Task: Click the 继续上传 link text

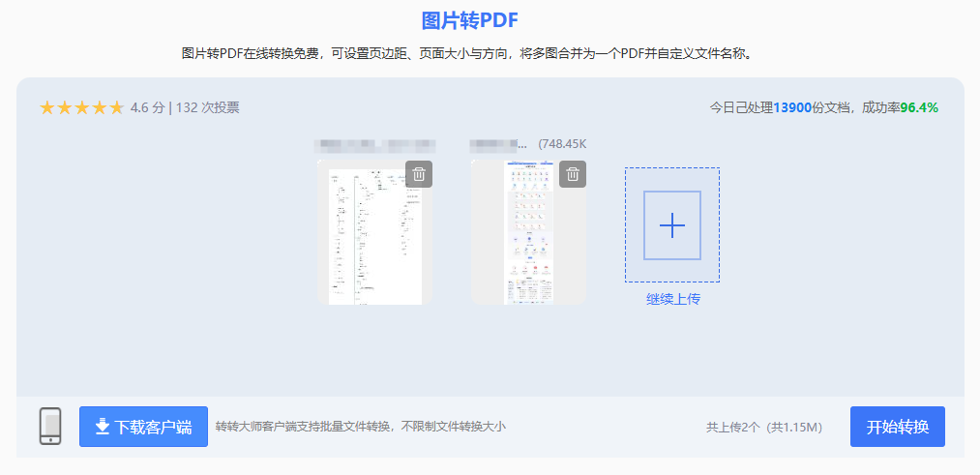Action: point(672,299)
